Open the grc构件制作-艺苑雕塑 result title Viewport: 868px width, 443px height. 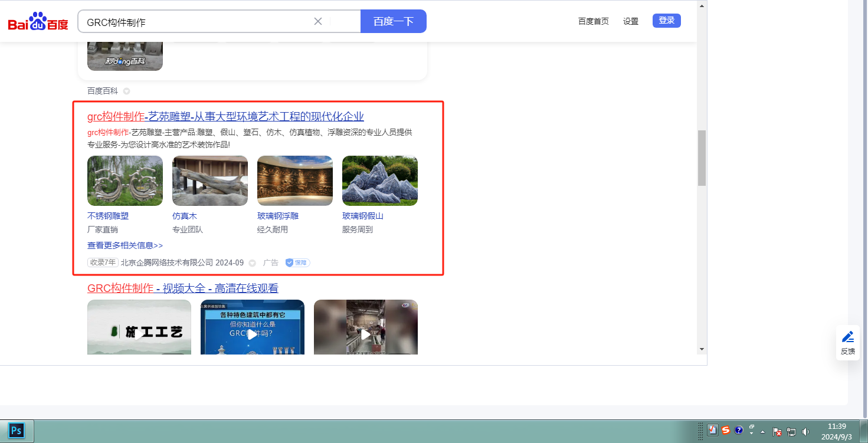pyautogui.click(x=225, y=116)
